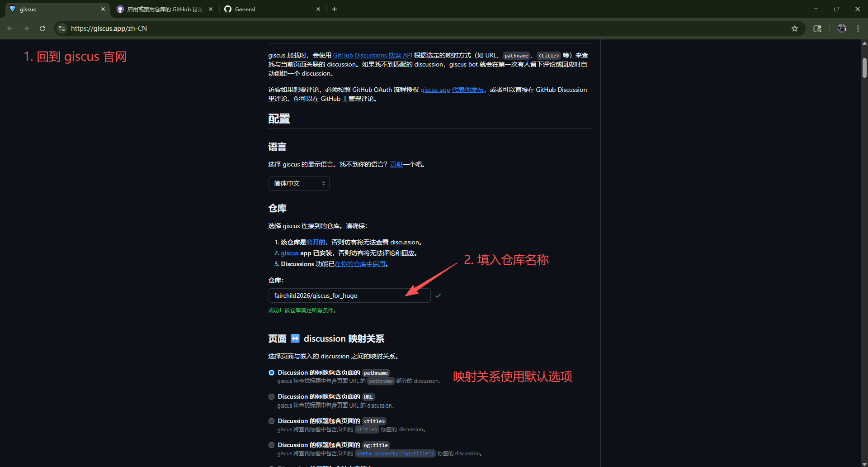This screenshot has height=467, width=868.
Task: Open a new tab with plus icon
Action: click(x=335, y=9)
